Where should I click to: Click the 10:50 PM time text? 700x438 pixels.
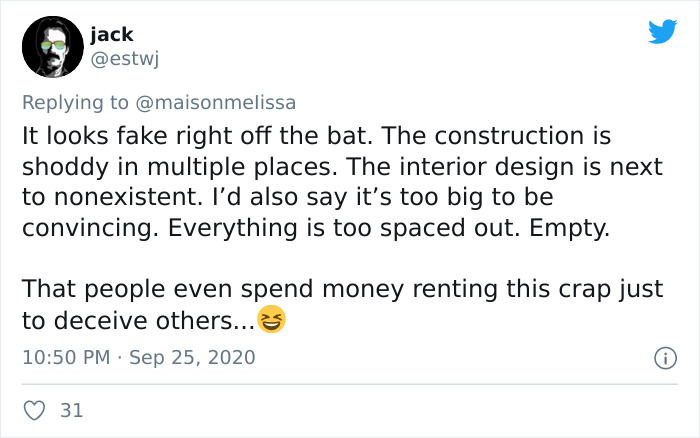(62, 357)
